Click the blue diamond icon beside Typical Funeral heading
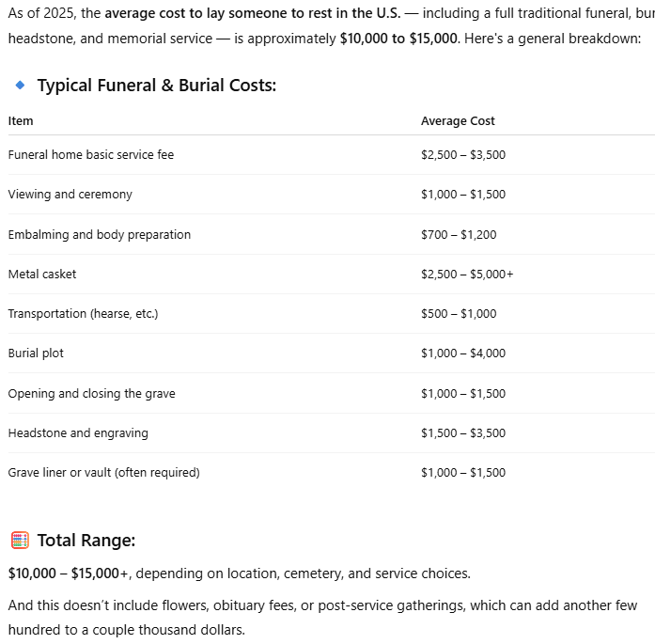The width and height of the screenshot is (655, 644). point(20,85)
